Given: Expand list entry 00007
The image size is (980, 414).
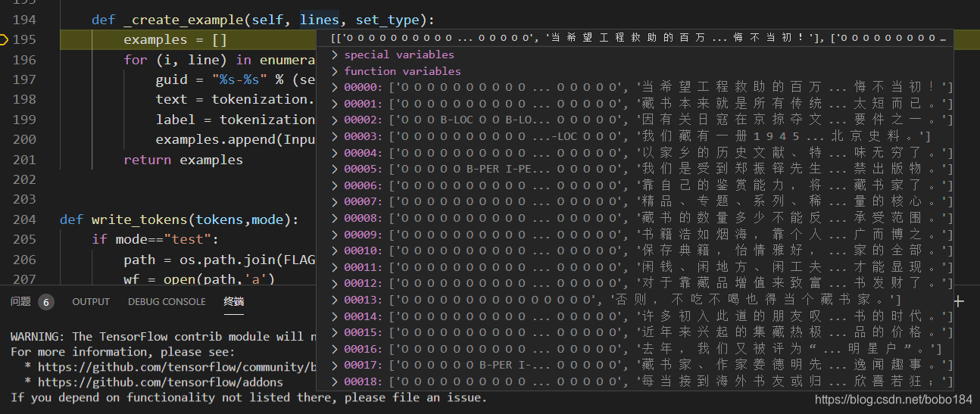Looking at the screenshot, I should click(x=335, y=201).
